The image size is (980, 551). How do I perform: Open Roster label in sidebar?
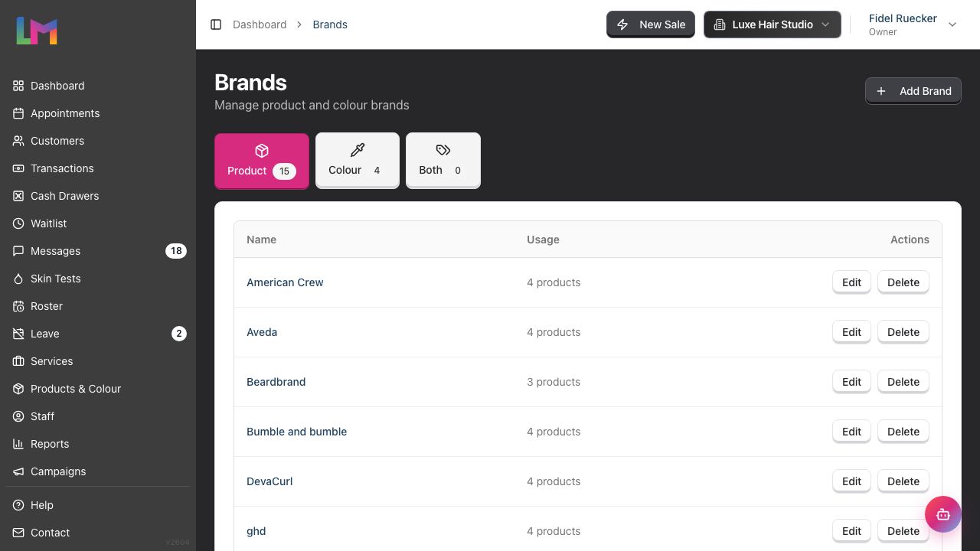coord(47,306)
